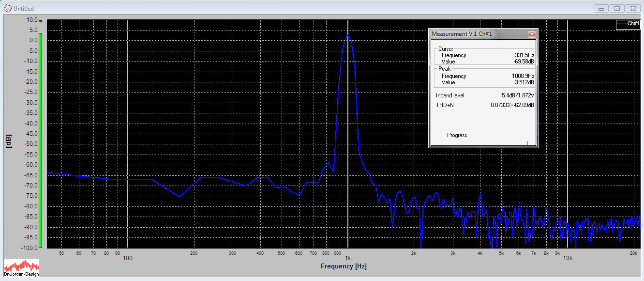
Task: Click the 10k frequency axis label
Action: tap(567, 258)
